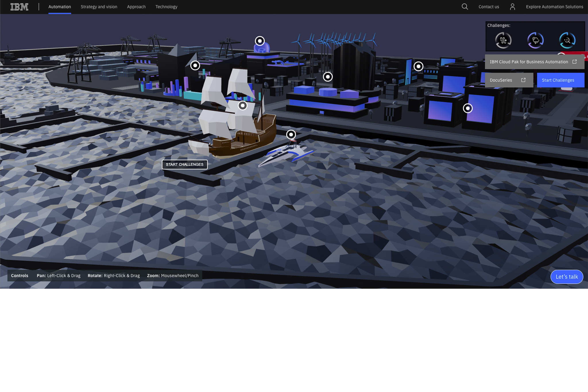Click the hotspot above the white trimaran
This screenshot has height=392, width=588.
click(291, 134)
